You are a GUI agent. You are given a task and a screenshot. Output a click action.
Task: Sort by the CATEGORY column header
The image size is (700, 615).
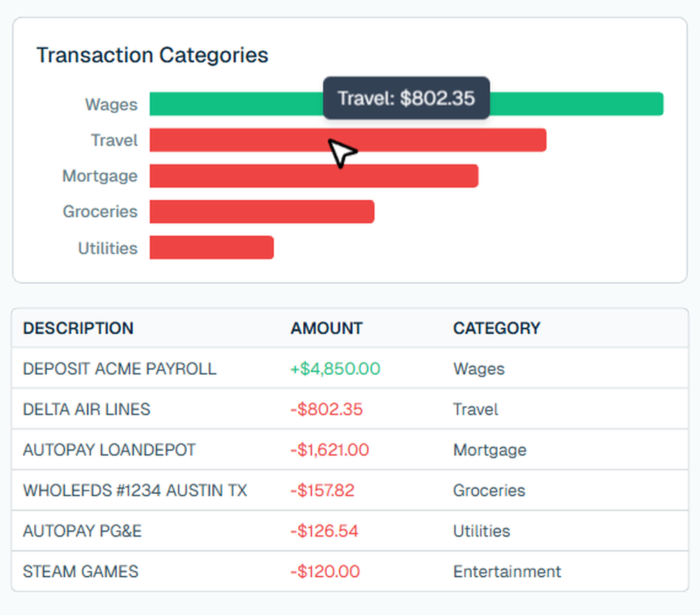tap(497, 328)
